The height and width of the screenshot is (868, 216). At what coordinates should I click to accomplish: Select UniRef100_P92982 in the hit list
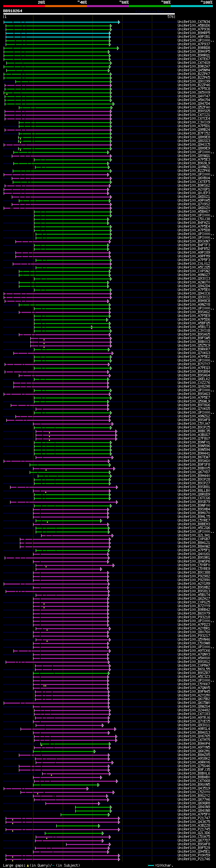[194, 576]
